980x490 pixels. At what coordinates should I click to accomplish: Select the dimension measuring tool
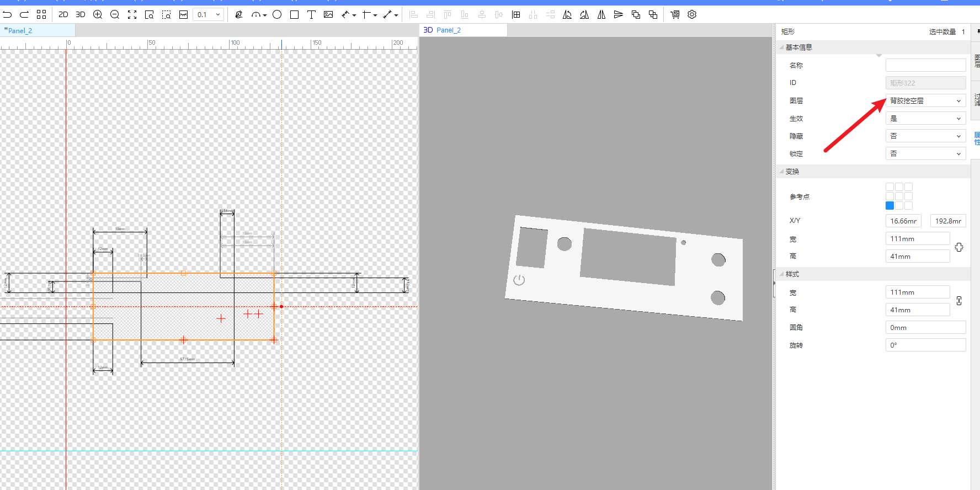pos(345,14)
